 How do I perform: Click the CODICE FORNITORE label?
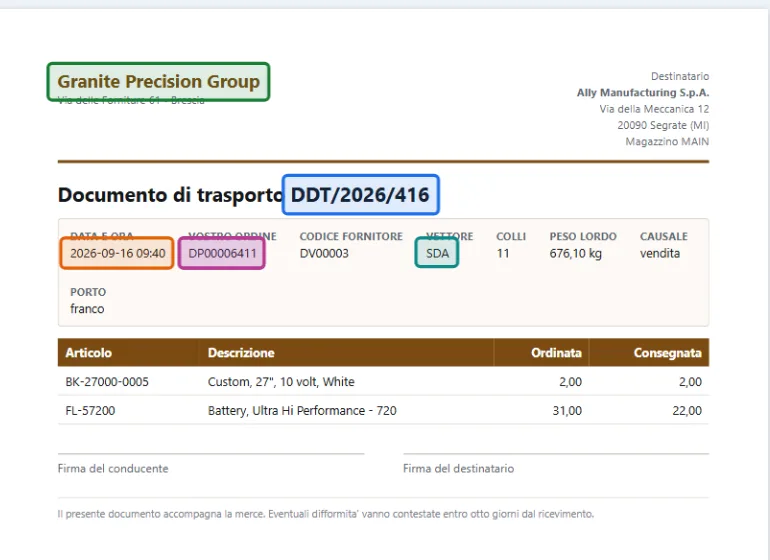[351, 236]
